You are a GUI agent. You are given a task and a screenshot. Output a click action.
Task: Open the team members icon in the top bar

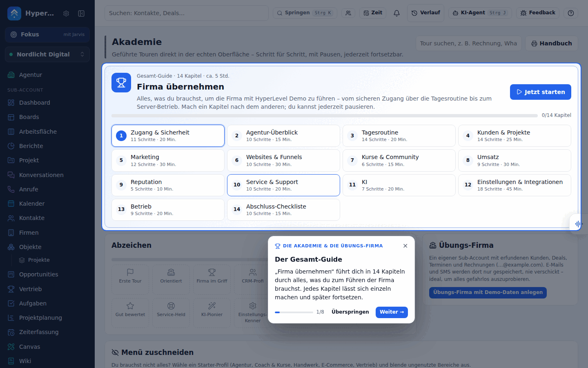coord(348,13)
